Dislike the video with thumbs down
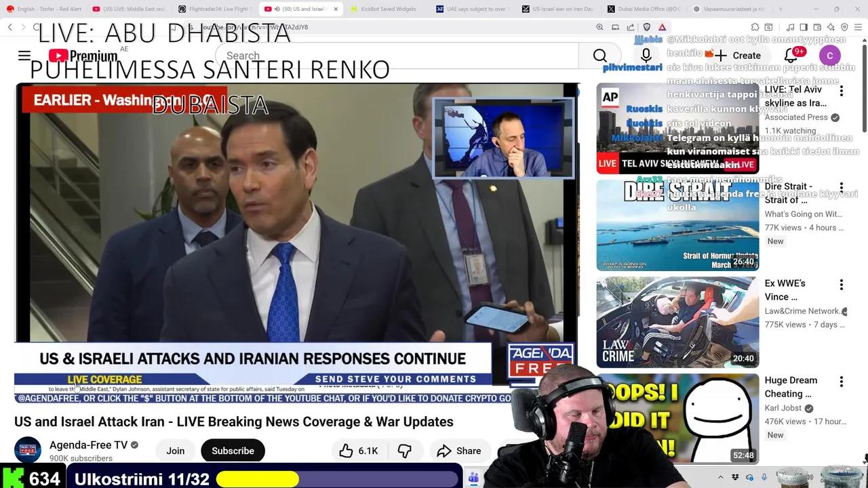The image size is (868, 488). (405, 451)
